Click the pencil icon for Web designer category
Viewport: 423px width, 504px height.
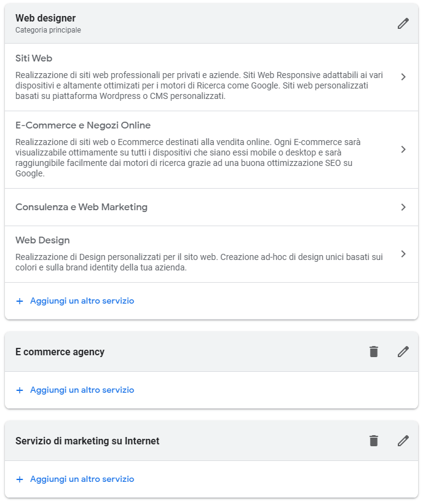tap(403, 23)
